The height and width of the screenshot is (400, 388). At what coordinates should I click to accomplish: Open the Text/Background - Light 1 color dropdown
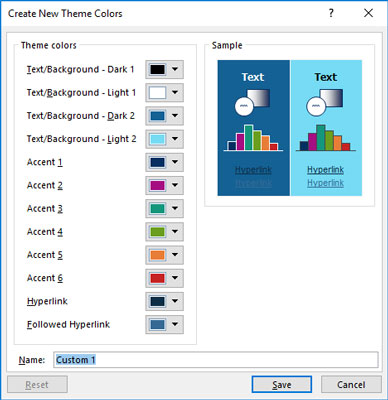(164, 93)
